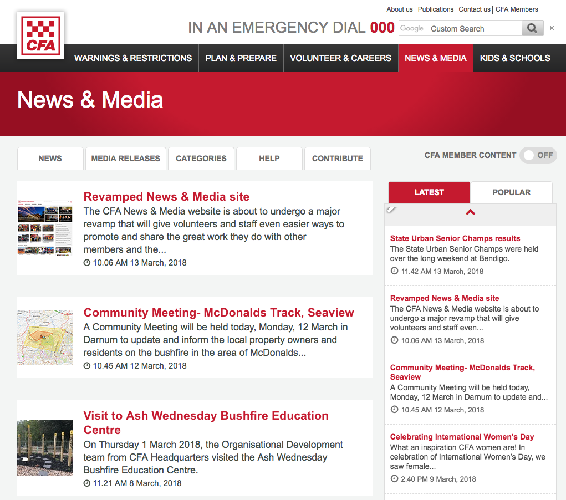Select the Latest sidebar tab
Viewport: 566px width, 500px height.
tap(429, 192)
